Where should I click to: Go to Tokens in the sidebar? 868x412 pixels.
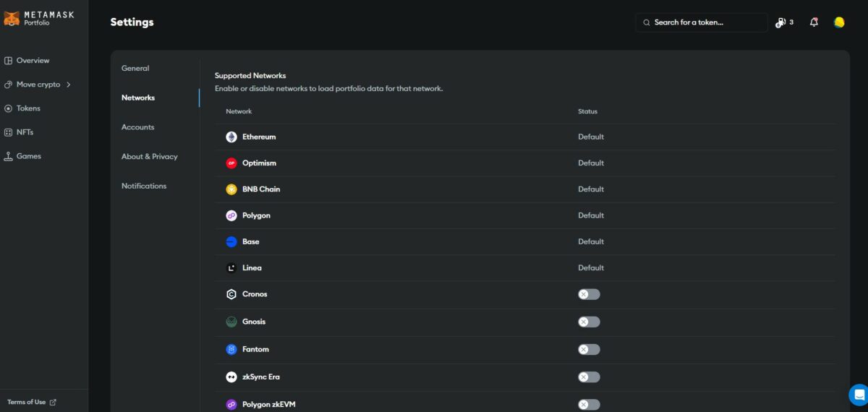coord(28,108)
